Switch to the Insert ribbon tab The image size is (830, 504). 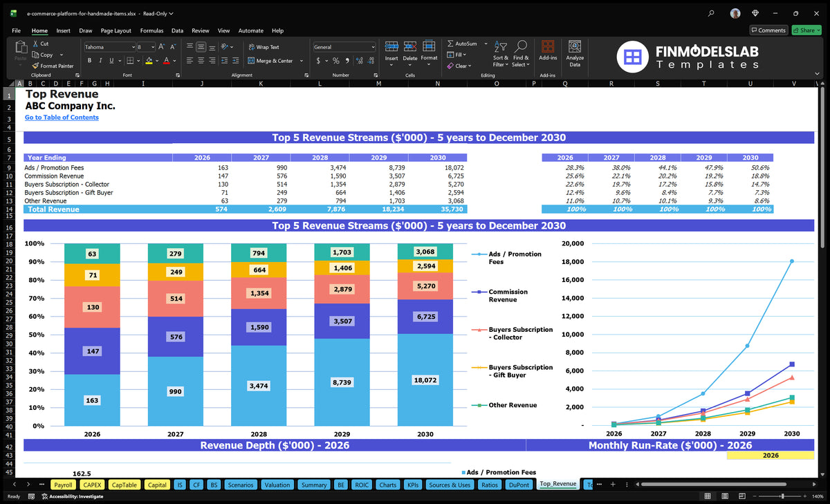pyautogui.click(x=63, y=30)
